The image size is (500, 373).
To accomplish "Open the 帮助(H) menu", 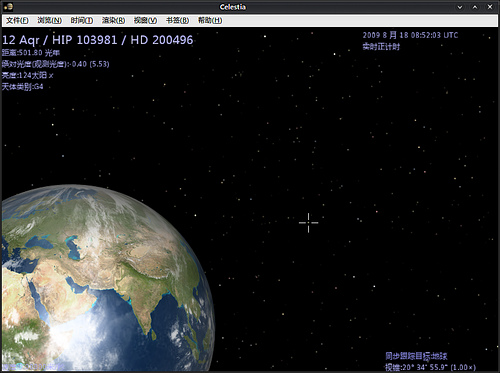I will (x=210, y=20).
